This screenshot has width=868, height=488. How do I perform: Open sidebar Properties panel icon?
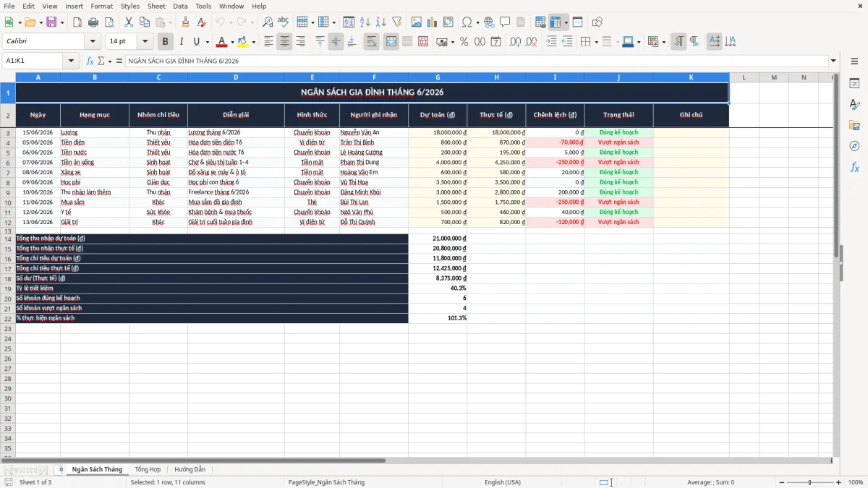[854, 84]
